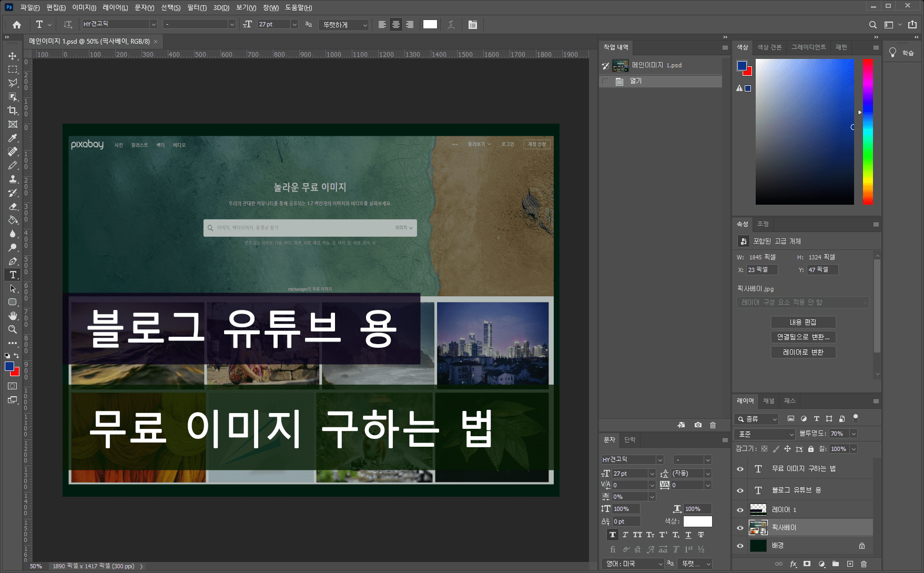Image resolution: width=924 pixels, height=573 pixels.
Task: Click the foreground color swatch
Action: click(9, 367)
